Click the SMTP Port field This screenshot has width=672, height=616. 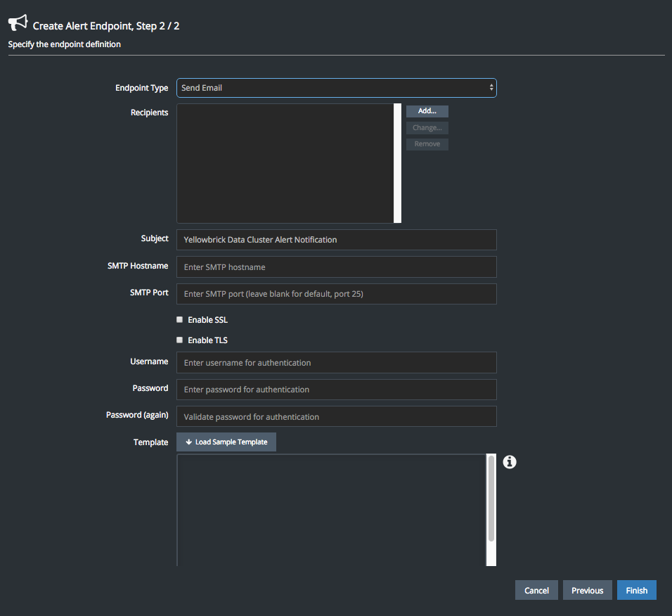336,294
